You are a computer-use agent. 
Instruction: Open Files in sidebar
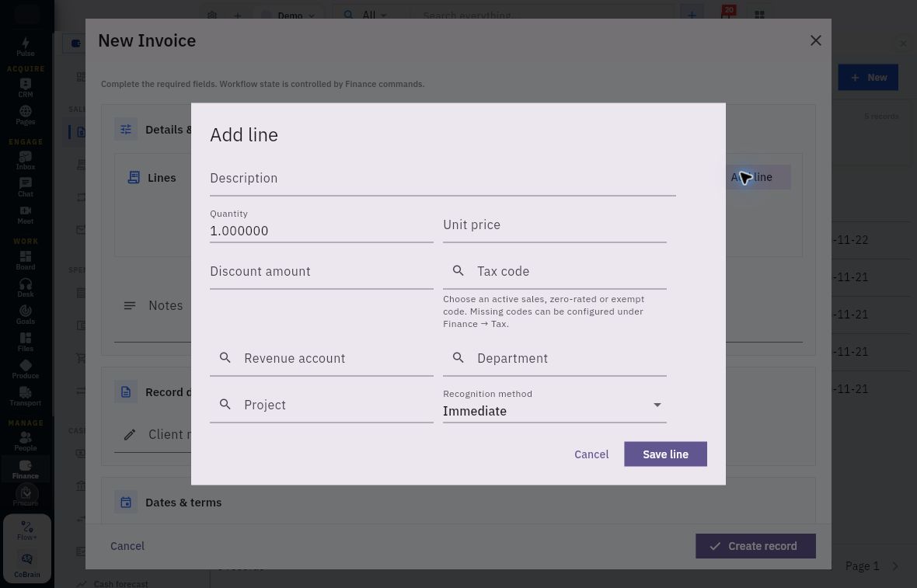[x=25, y=342]
